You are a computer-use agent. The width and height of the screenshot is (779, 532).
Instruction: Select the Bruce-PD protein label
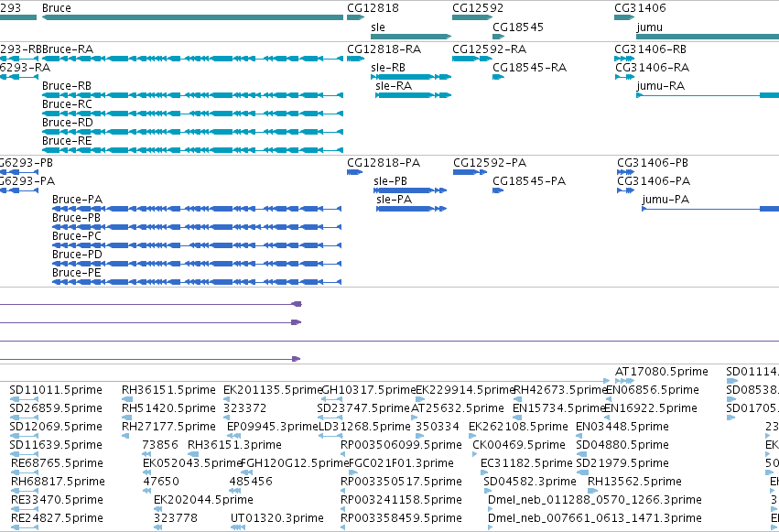coord(77,255)
